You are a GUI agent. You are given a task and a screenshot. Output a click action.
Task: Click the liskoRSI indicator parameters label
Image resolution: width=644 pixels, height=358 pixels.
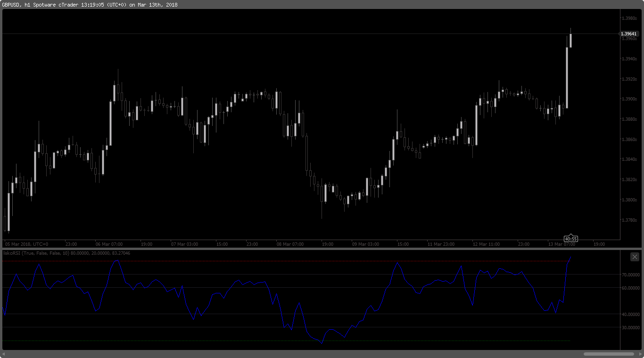pyautogui.click(x=67, y=253)
